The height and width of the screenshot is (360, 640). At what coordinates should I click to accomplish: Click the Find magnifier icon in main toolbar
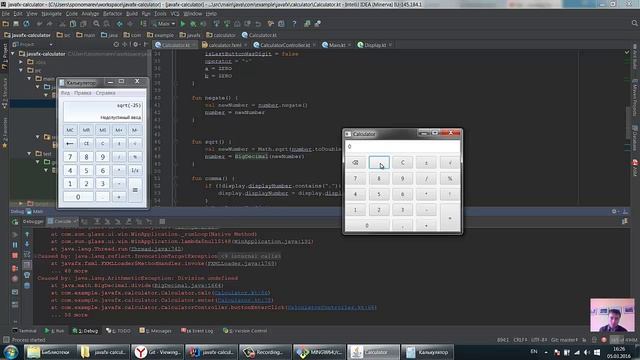click(x=96, y=24)
